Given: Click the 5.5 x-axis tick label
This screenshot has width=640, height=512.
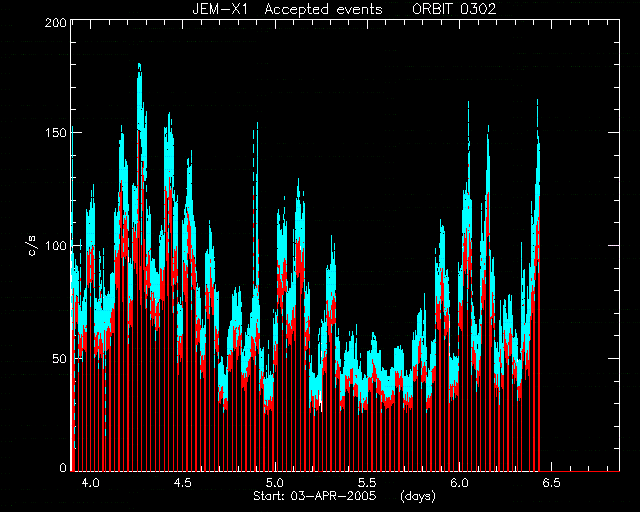Looking at the screenshot, I should 367,483.
